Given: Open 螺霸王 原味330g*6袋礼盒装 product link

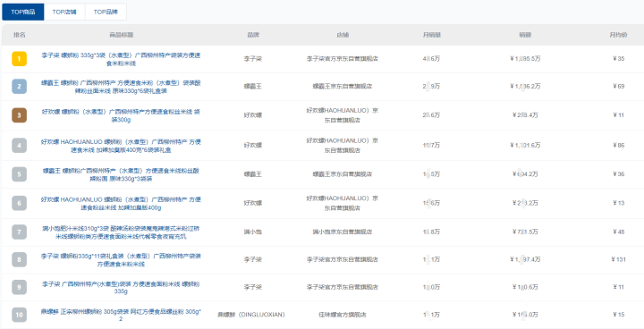Looking at the screenshot, I should (121, 86).
